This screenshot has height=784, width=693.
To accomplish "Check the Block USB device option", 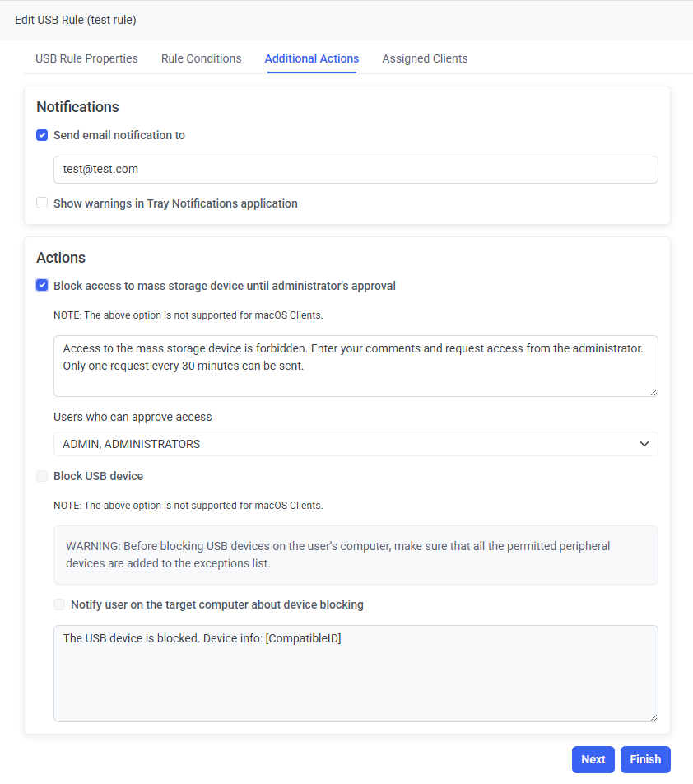I will (42, 476).
